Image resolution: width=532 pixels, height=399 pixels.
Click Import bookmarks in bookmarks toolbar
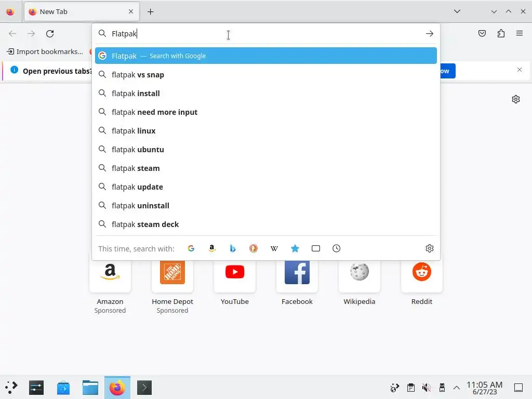click(45, 51)
